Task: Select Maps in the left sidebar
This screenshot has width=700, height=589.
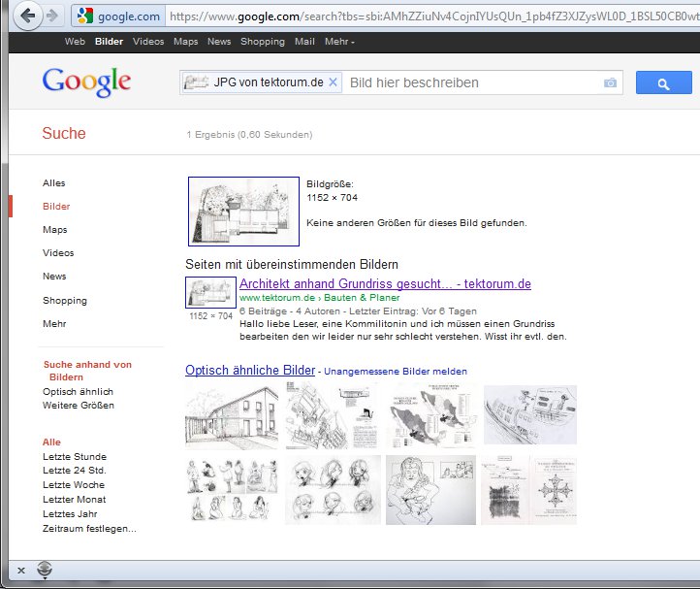Action: pos(55,230)
